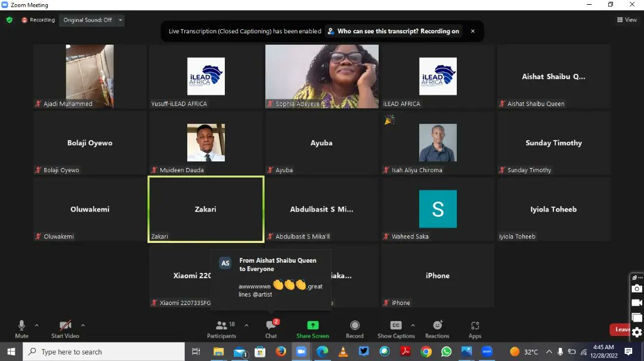Focus the Windows search box
Screen dimensions: 644x361
(104, 351)
